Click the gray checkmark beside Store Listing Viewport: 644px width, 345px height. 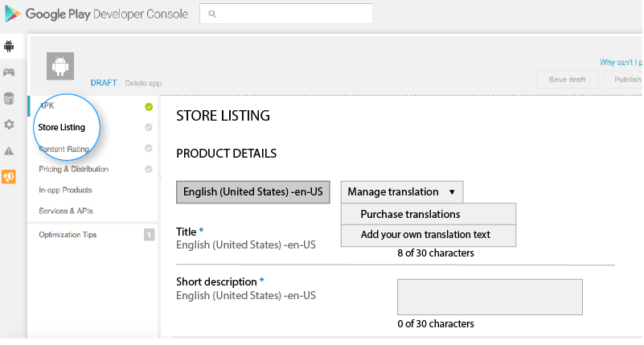pos(149,127)
